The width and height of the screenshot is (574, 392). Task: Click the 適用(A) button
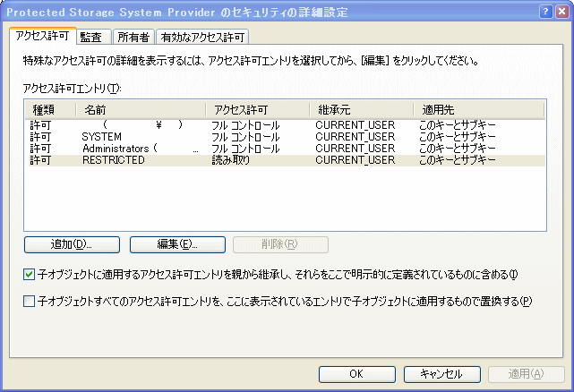[x=527, y=374]
